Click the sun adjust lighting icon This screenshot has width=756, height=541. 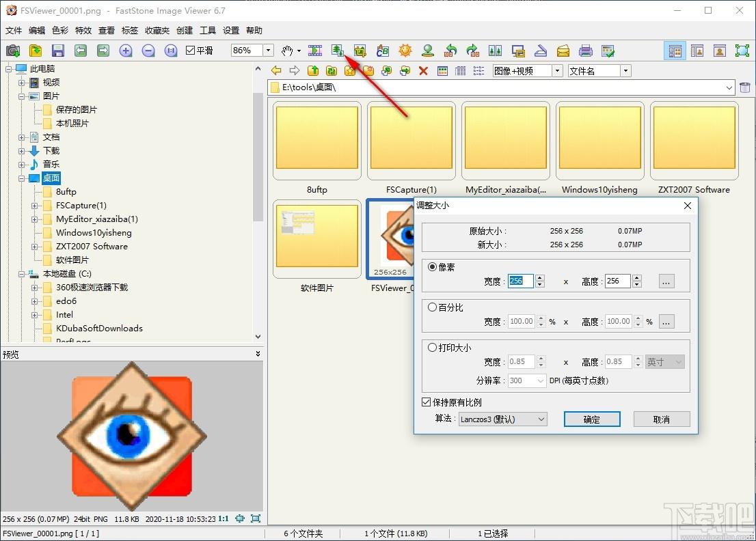coord(405,51)
